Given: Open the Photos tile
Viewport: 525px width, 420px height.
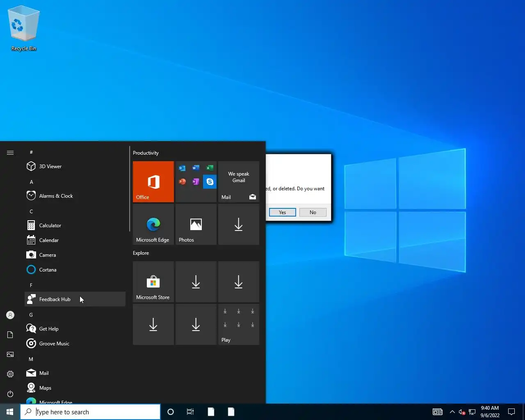Looking at the screenshot, I should (196, 224).
